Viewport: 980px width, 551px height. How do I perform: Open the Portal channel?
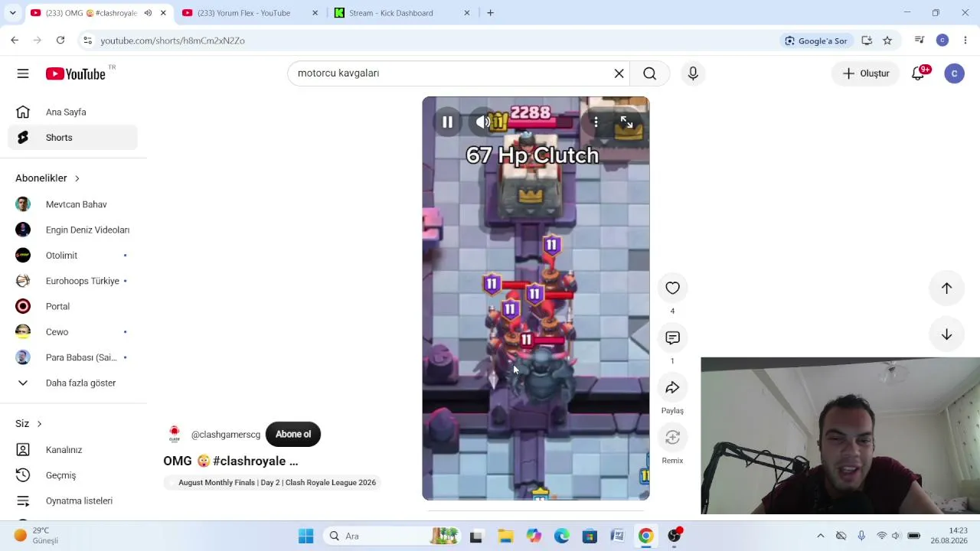click(x=73, y=306)
